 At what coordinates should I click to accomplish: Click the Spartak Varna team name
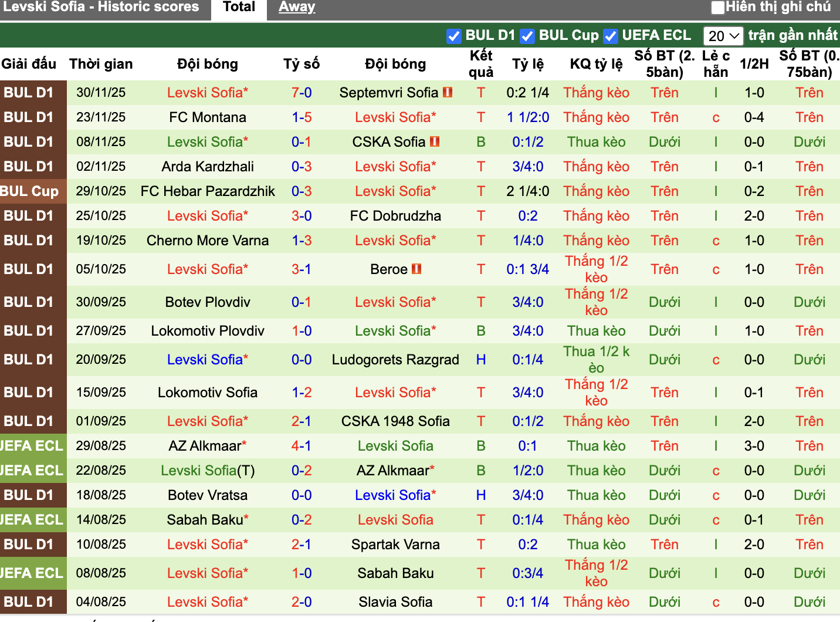(x=395, y=544)
